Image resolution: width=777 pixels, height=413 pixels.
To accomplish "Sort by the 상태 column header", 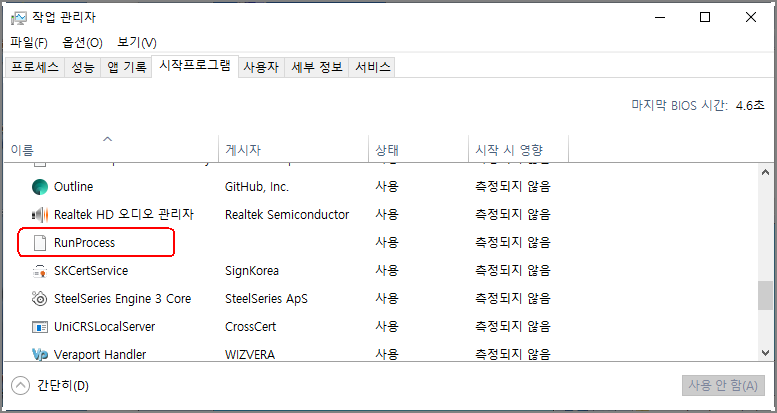I will coord(418,148).
